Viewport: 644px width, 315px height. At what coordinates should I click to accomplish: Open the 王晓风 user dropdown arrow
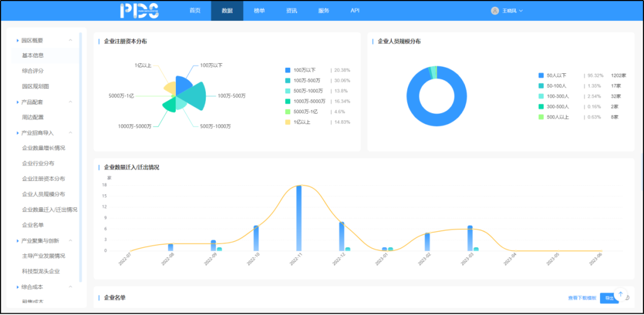pyautogui.click(x=522, y=11)
